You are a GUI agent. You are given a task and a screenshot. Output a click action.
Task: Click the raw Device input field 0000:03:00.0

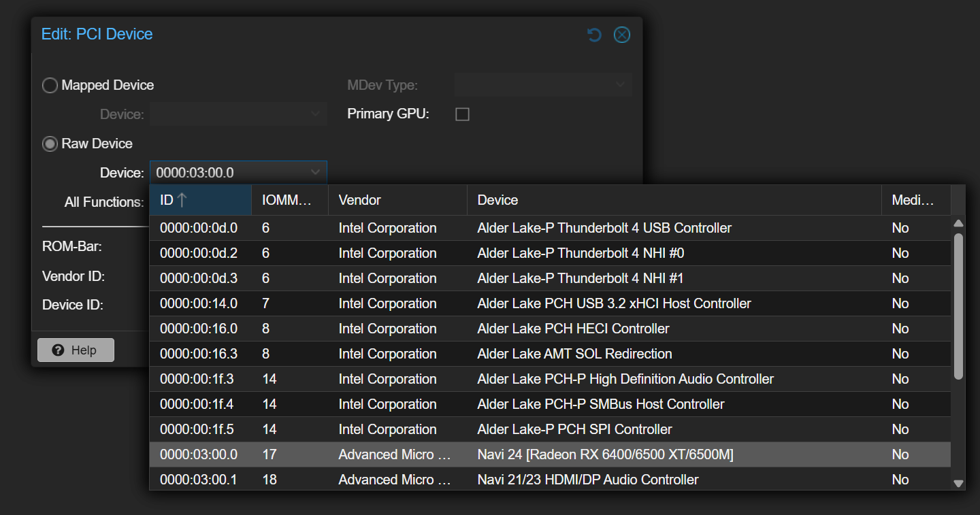(x=228, y=173)
